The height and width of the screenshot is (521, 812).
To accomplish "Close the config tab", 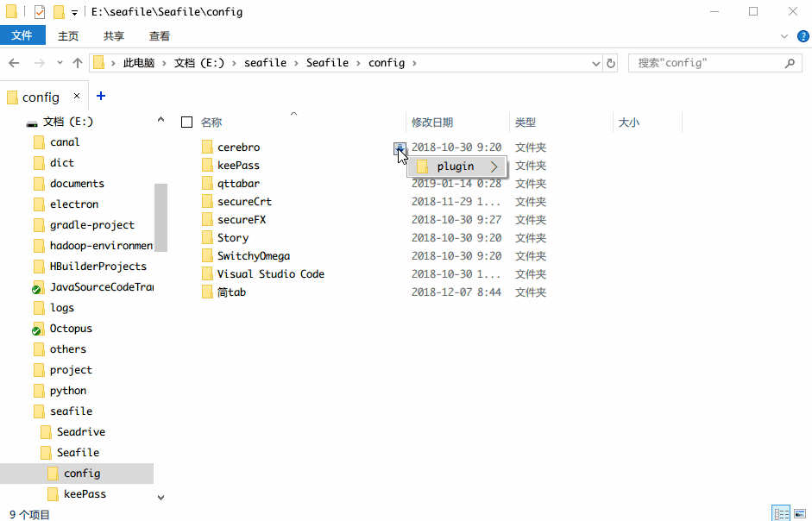I will tap(77, 96).
